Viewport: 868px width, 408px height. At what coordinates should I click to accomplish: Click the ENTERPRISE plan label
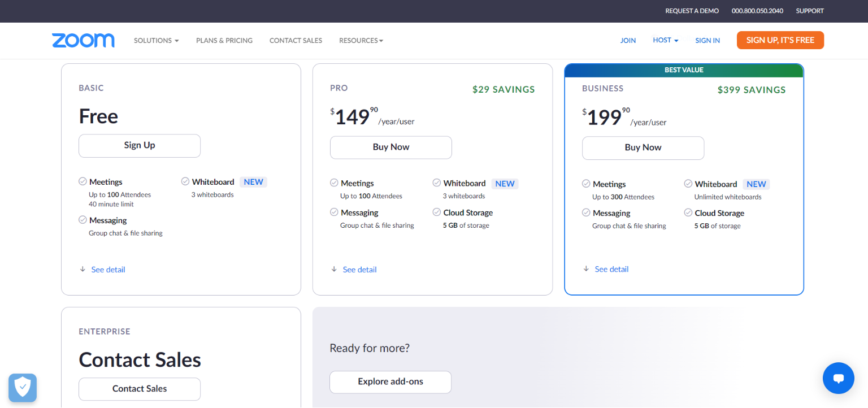coord(105,332)
